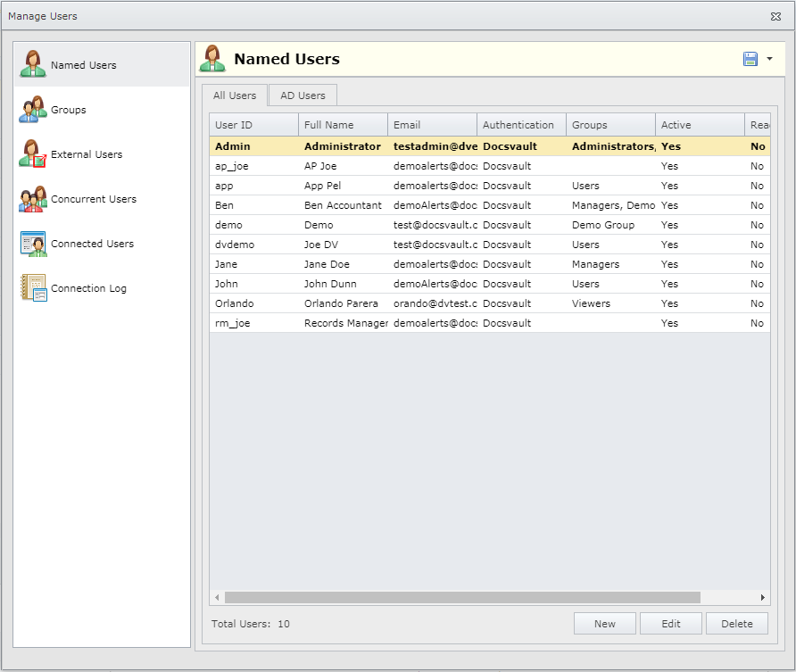Switch to the AD Users tab
The width and height of the screenshot is (796, 672).
pos(303,95)
